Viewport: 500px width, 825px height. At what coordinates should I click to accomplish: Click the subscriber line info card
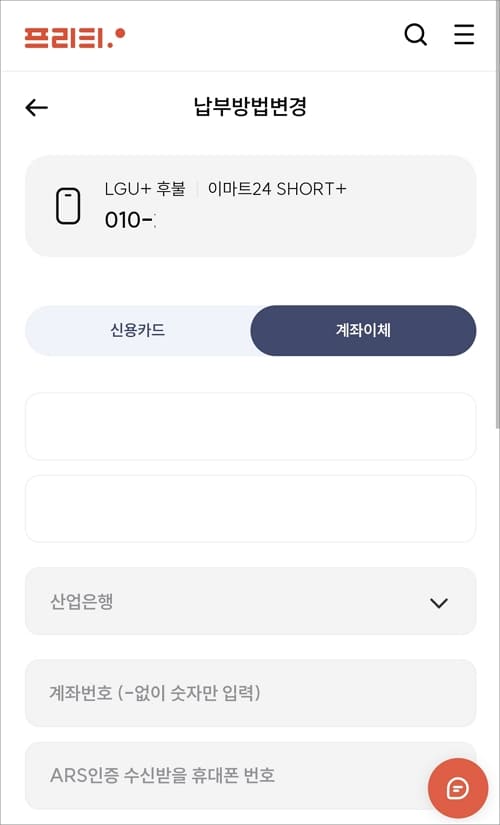[251, 206]
